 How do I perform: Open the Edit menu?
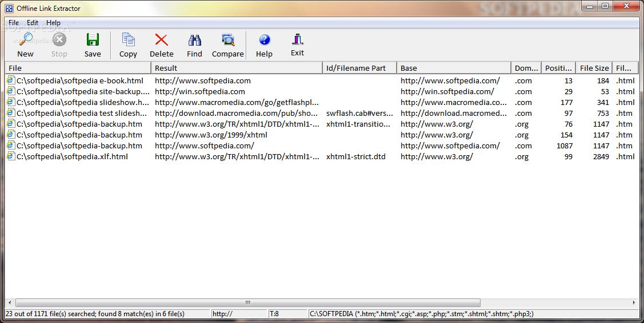coord(33,23)
